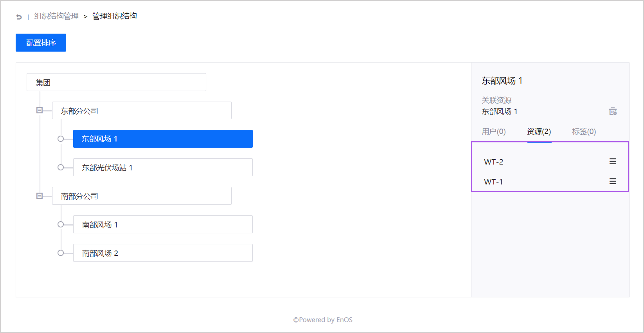644x333 pixels.
Task: Collapse the 东部分公司 tree node
Action: pyautogui.click(x=40, y=111)
